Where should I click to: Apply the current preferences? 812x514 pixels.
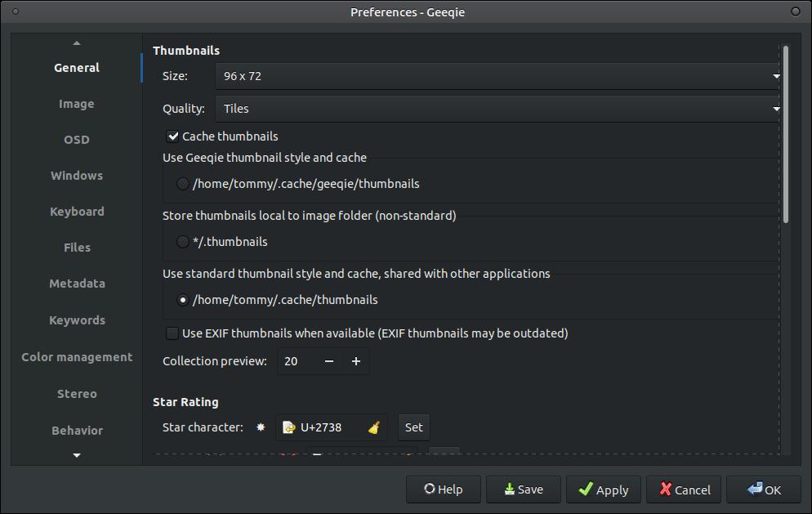[x=604, y=489]
